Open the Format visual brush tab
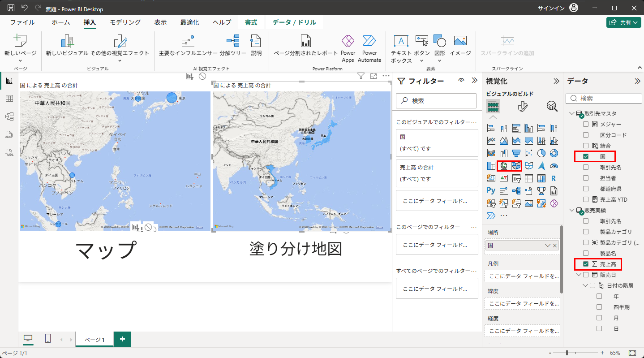644x358 pixels. tap(523, 106)
